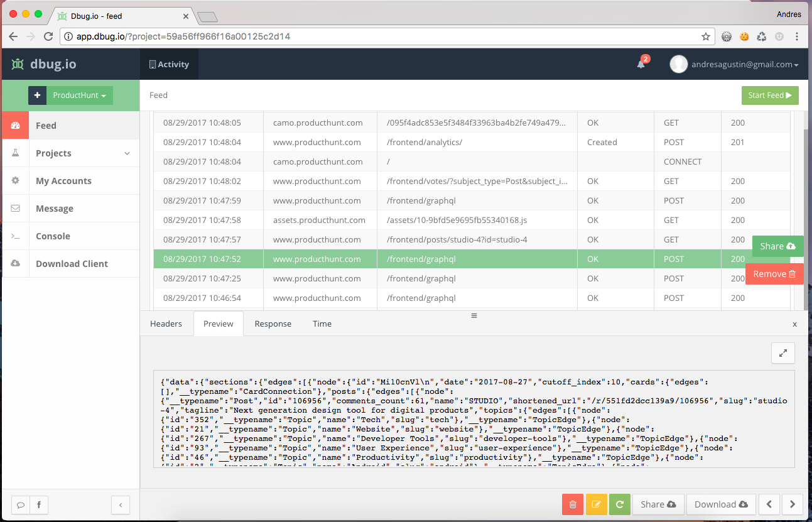Image resolution: width=812 pixels, height=522 pixels.
Task: Click the green Share button beside selected row
Action: (x=777, y=246)
